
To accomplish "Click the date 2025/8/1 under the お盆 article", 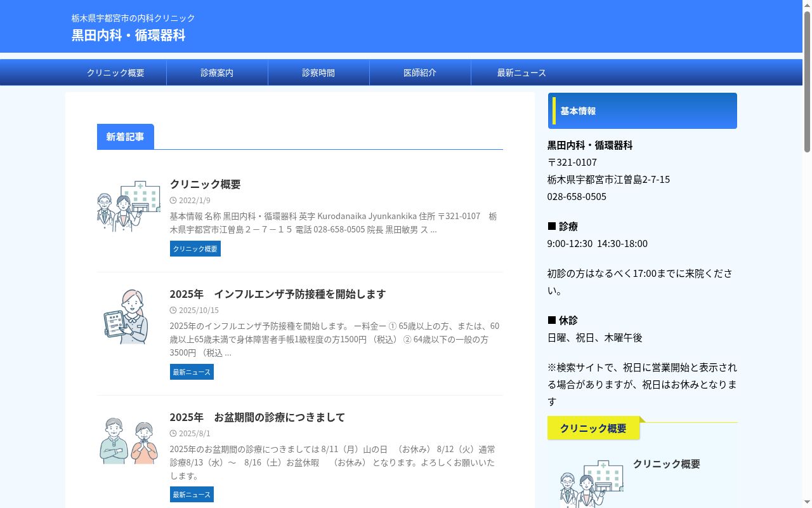I will click(194, 434).
